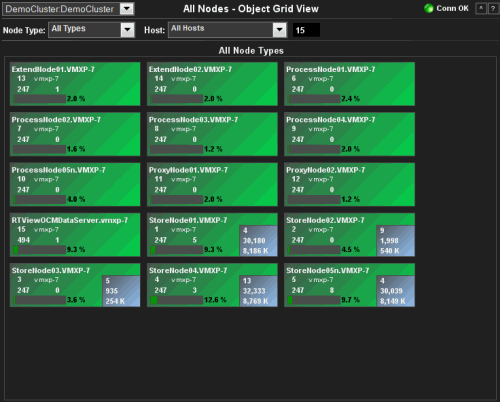Screen dimensions: 500x402
Task: Open the ProcessNode05n.VMXP-7 node tile
Action: click(75, 185)
